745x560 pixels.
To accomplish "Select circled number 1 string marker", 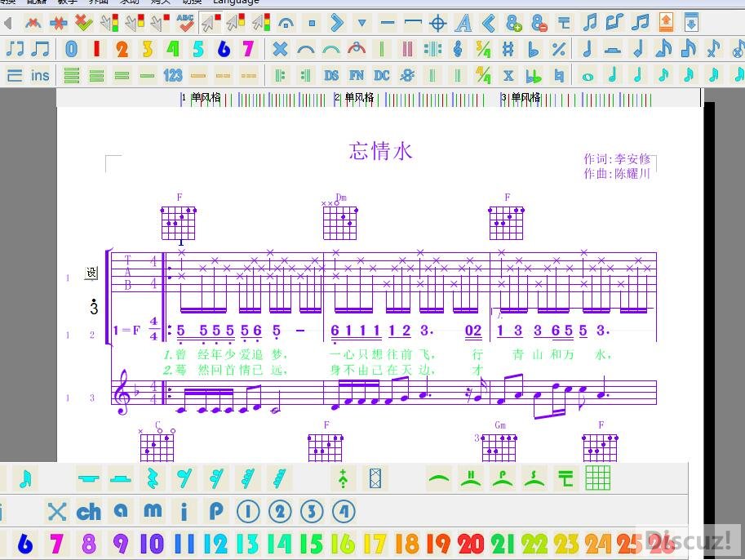I will [248, 512].
